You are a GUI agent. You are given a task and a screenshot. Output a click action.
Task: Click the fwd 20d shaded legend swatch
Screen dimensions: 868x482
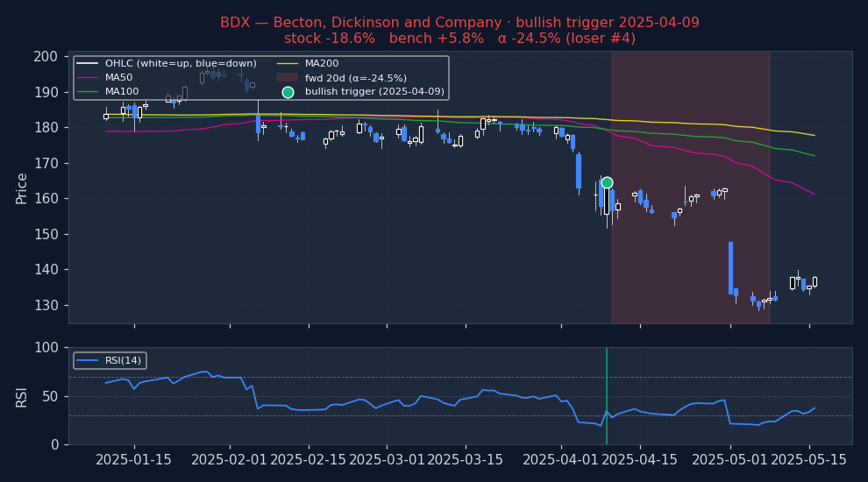click(288, 78)
